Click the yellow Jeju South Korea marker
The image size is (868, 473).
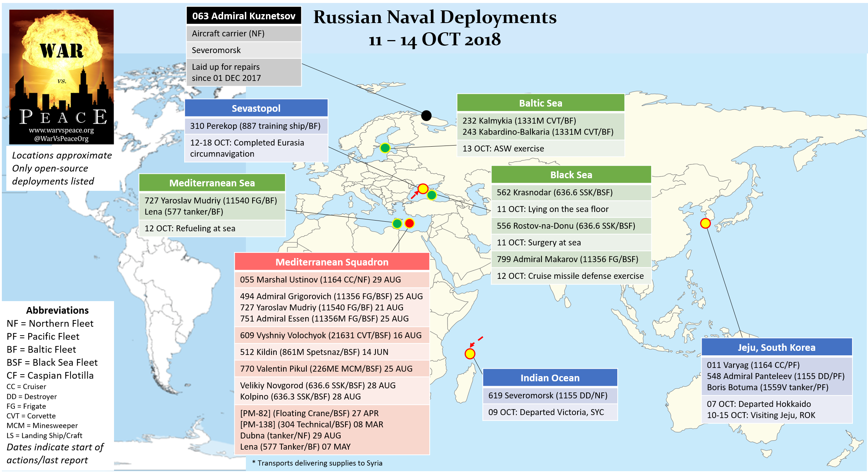(x=705, y=223)
